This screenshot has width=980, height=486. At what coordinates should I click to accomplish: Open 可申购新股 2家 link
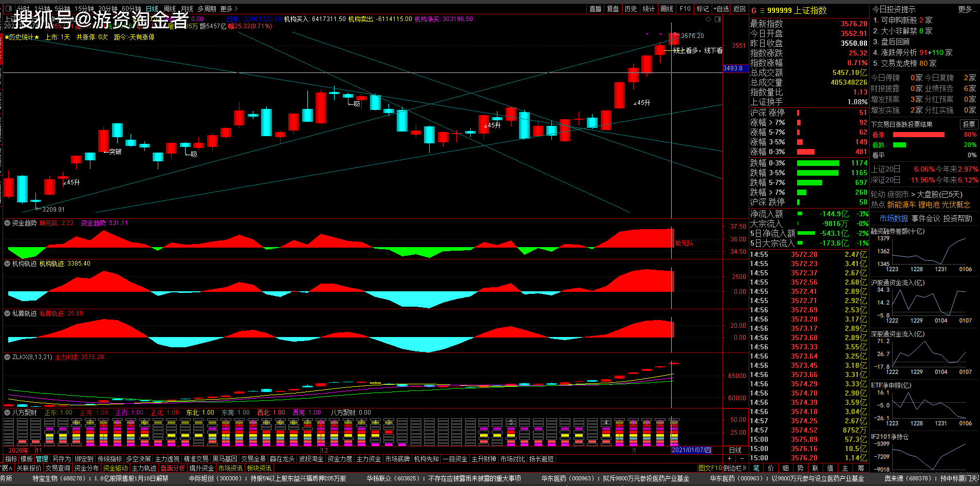point(902,20)
